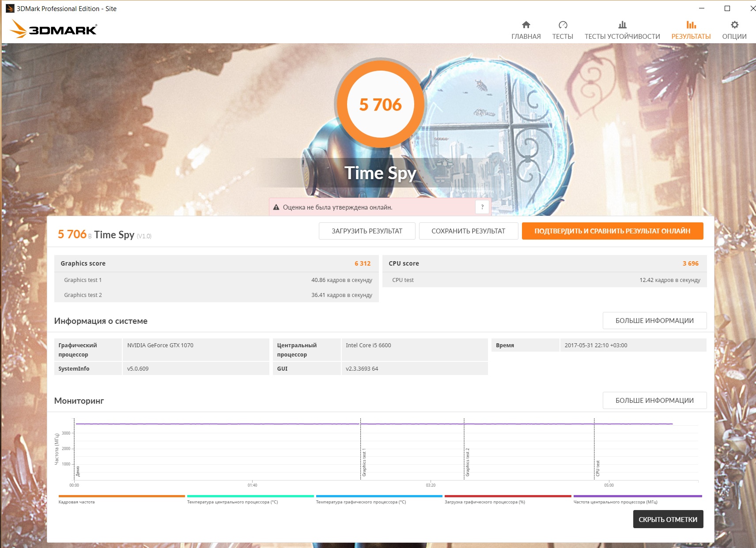Viewport: 756px width, 548px height.
Task: Open the question mark help button
Action: [482, 207]
